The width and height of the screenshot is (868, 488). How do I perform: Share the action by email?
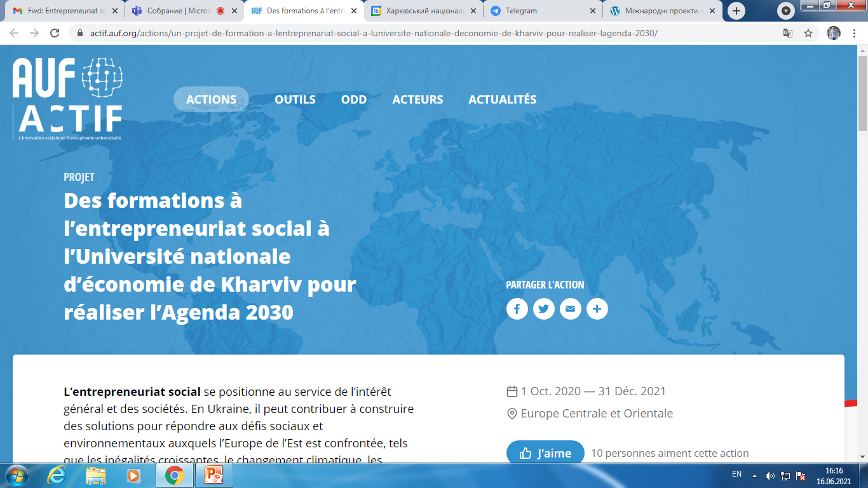pos(571,309)
